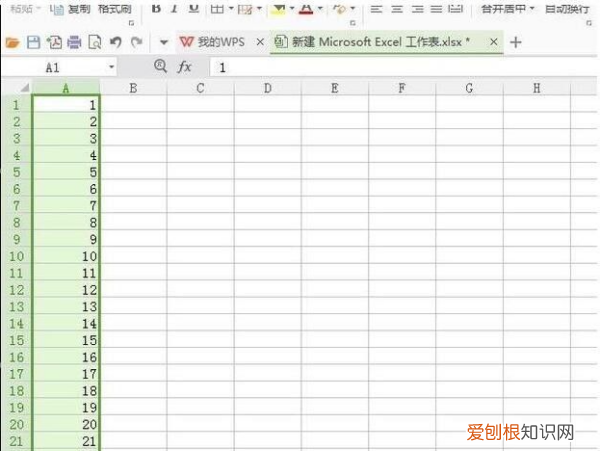Apply yellow fill color
600x451 pixels.
pyautogui.click(x=279, y=8)
